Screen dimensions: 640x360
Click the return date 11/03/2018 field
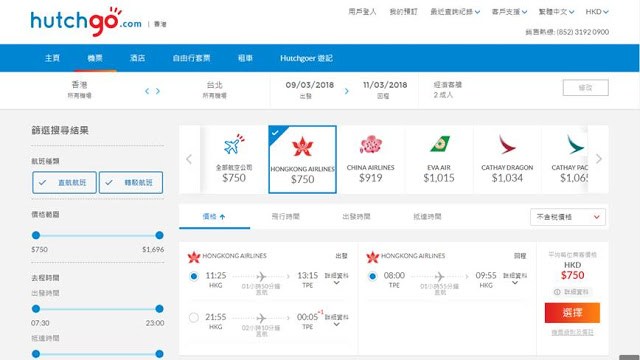tap(385, 90)
